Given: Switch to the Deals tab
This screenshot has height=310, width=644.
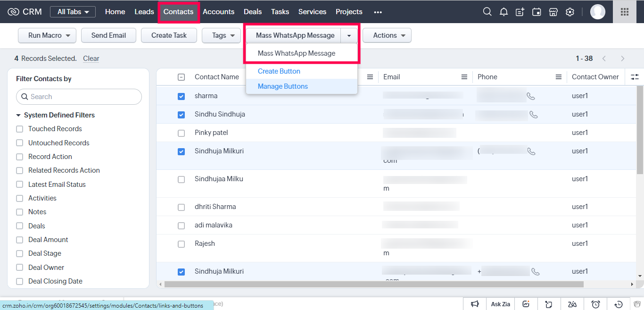Looking at the screenshot, I should 253,12.
